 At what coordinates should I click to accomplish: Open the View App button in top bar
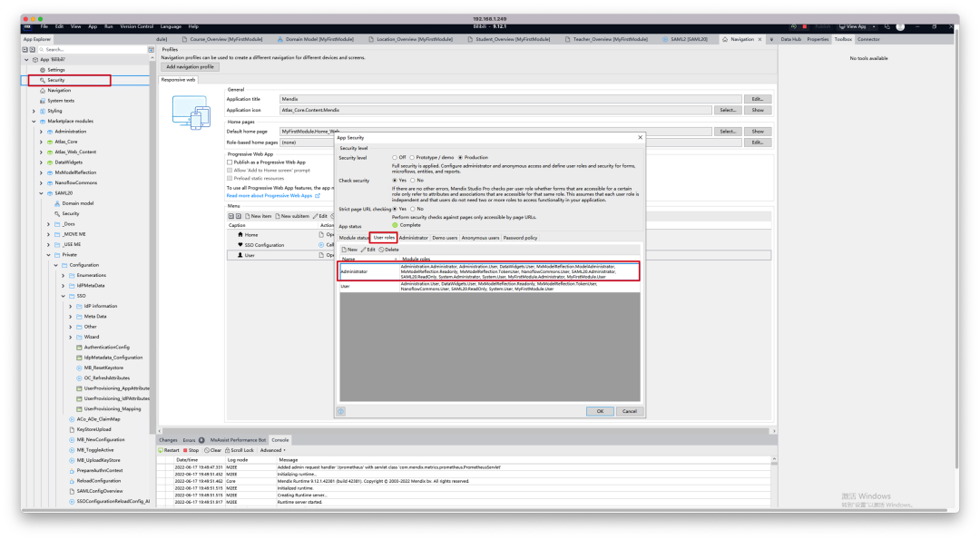click(852, 27)
